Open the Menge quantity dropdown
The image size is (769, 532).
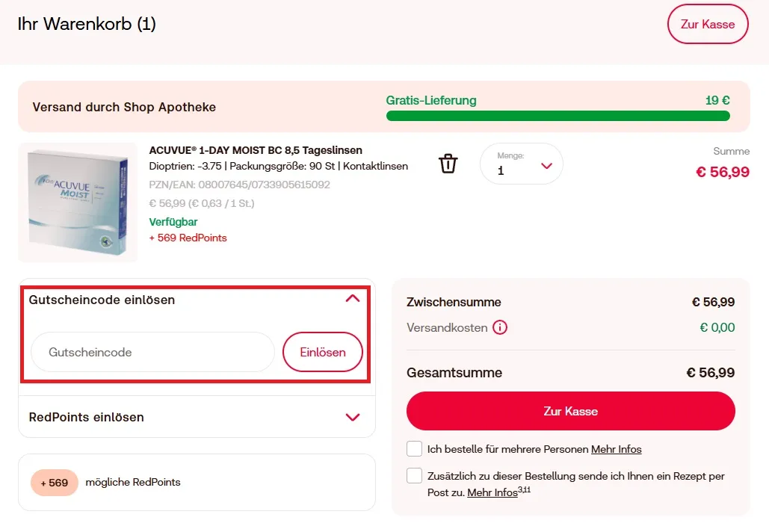click(x=521, y=163)
